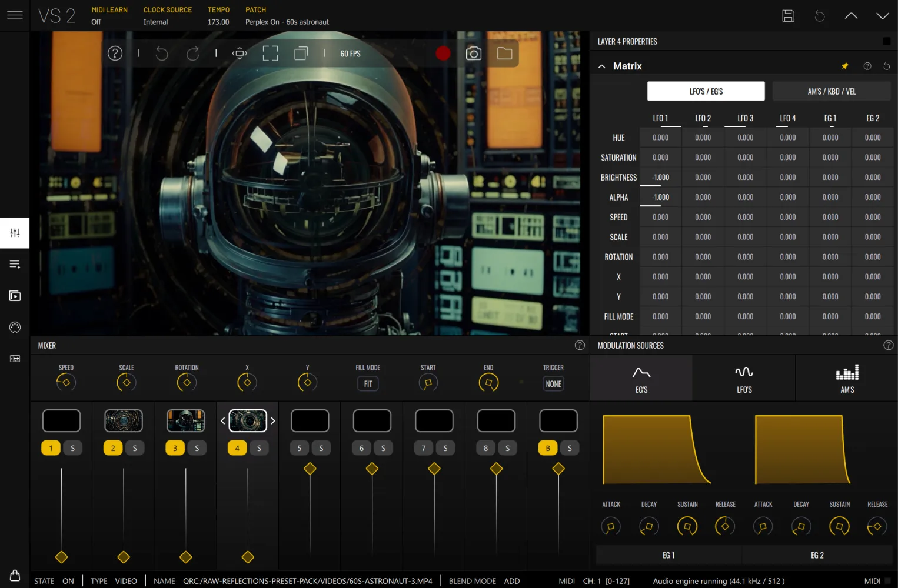Click the layer 4 video thumbnail

247,420
